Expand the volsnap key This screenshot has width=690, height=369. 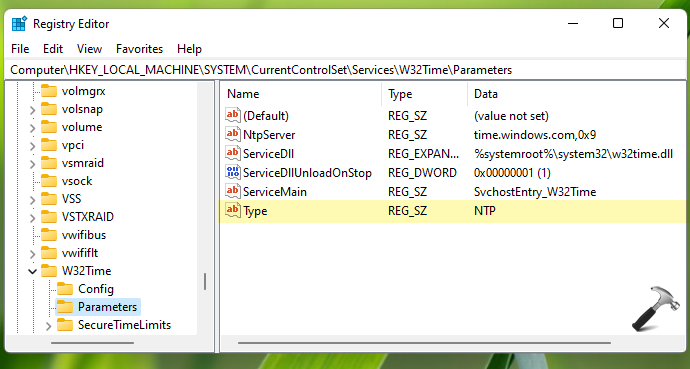click(x=32, y=110)
